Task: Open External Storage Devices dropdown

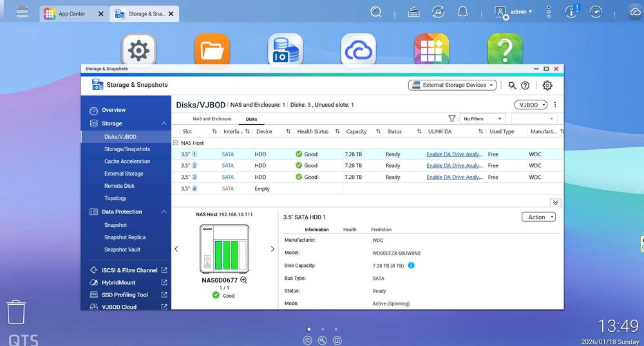Action: (452, 86)
